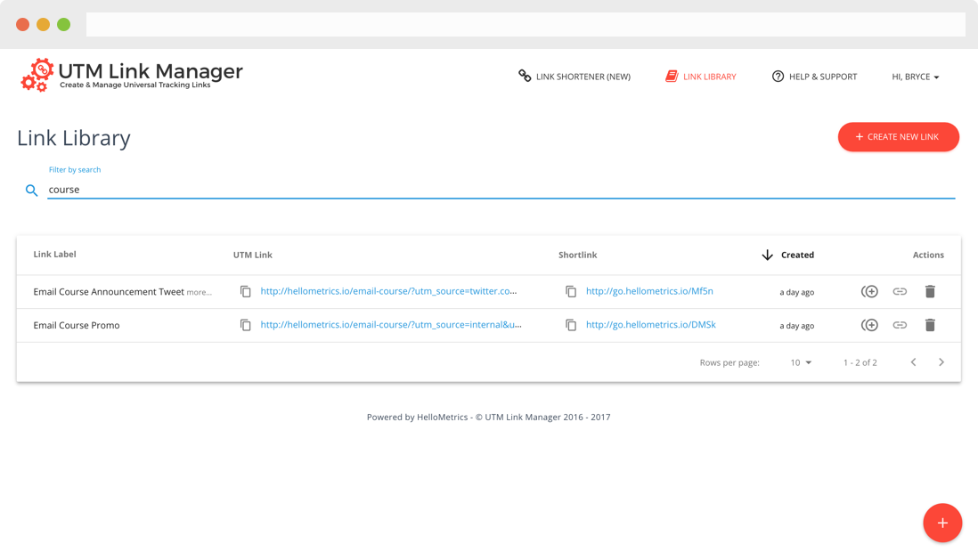Screen dimensions: 978x560
Task: Open shortlink http://go.hellometrics.io/Mf5n
Action: coord(649,291)
